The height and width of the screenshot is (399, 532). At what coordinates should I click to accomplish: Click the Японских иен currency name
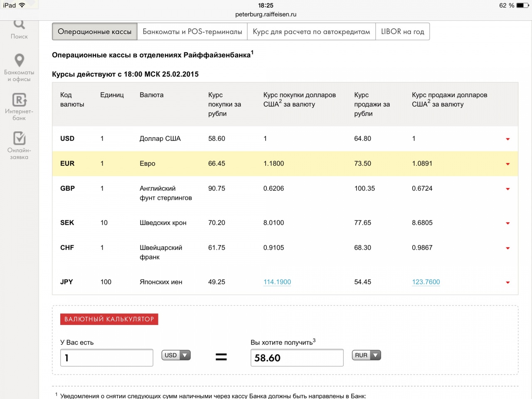coord(161,282)
